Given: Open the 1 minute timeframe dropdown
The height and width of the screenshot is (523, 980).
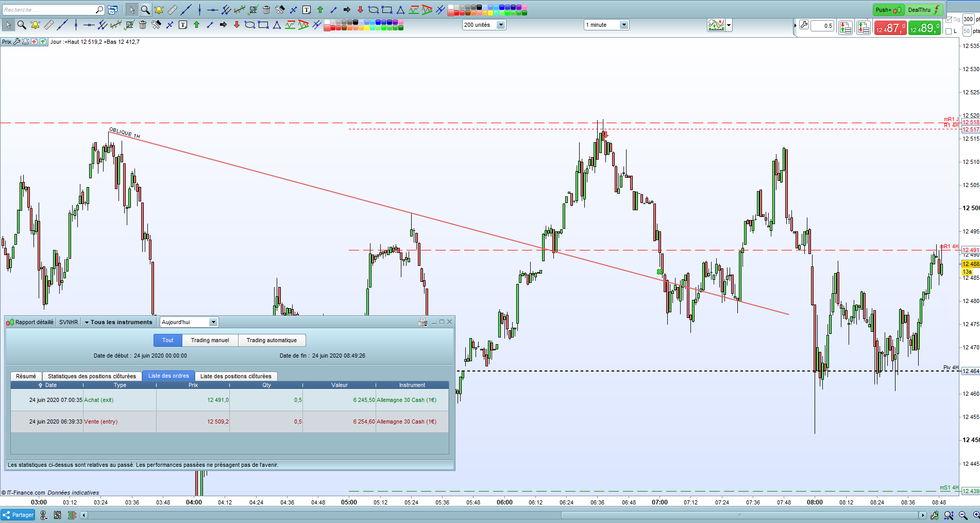Looking at the screenshot, I should 606,25.
